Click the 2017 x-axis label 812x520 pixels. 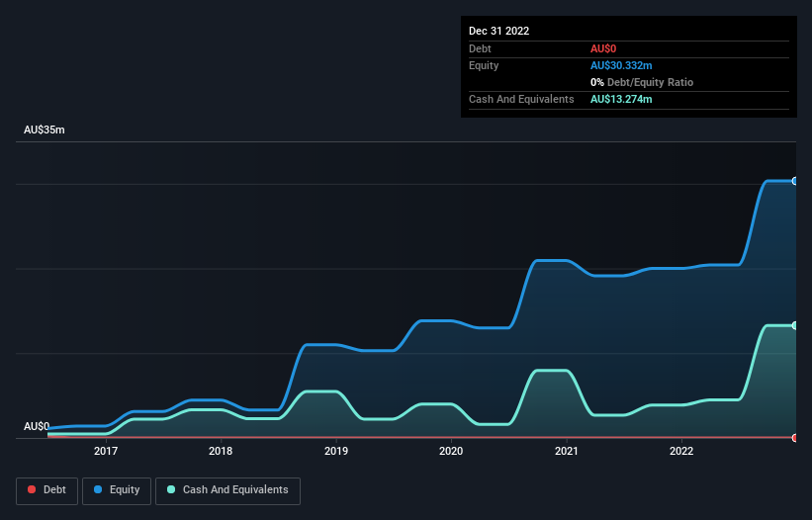tap(106, 451)
